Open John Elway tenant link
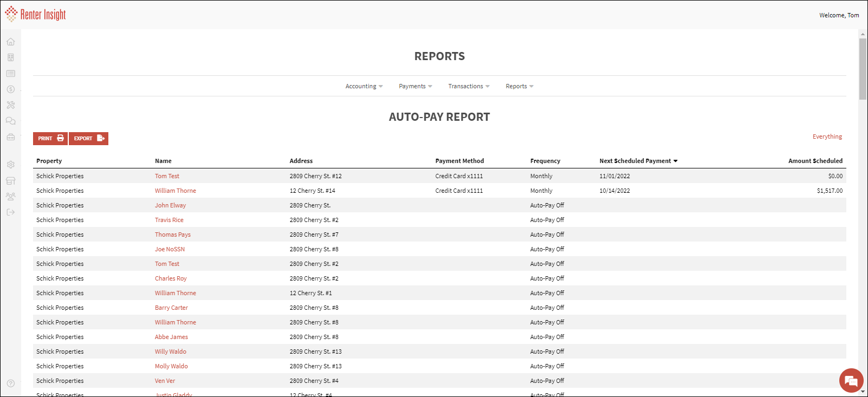 pyautogui.click(x=170, y=205)
